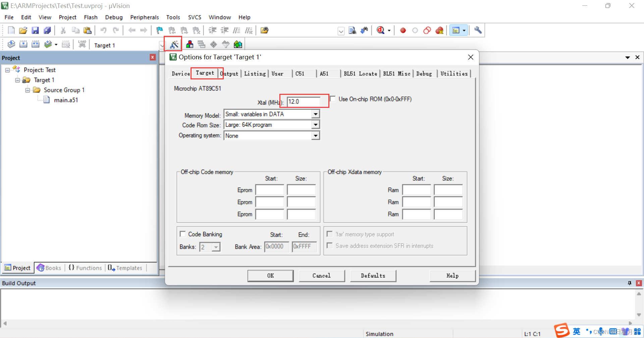Switch to the C51 tab
This screenshot has height=338, width=644.
(300, 74)
